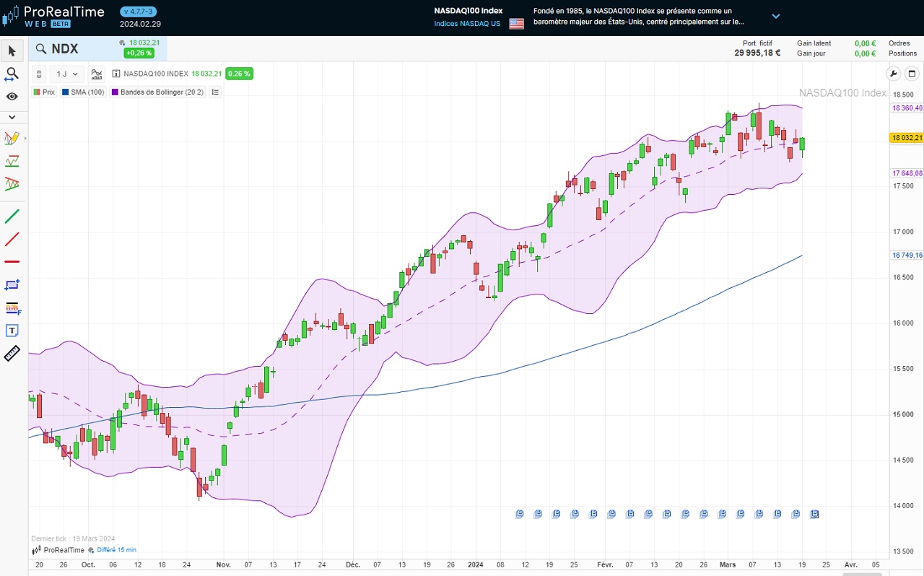Click the small pie icon above +0,26 %
The image size is (924, 576).
[x=122, y=43]
